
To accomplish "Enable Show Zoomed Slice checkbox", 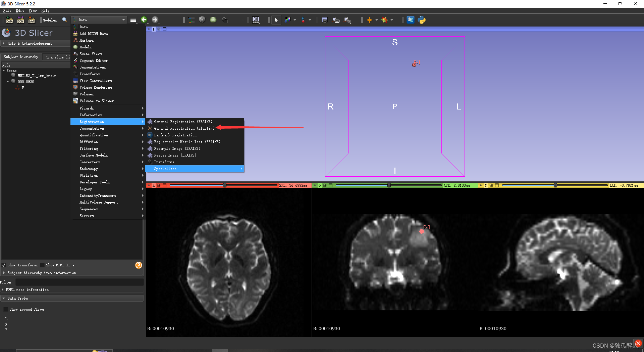I will (x=5, y=309).
